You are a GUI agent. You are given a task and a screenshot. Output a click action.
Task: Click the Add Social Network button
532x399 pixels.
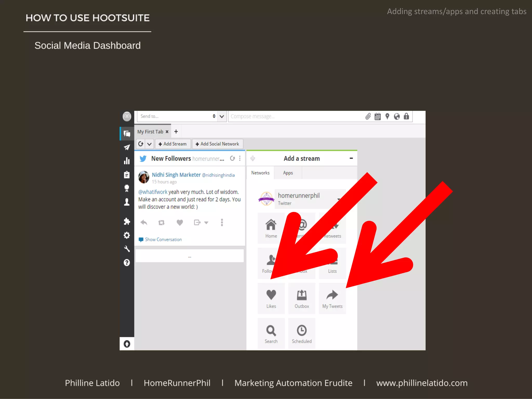click(x=217, y=144)
